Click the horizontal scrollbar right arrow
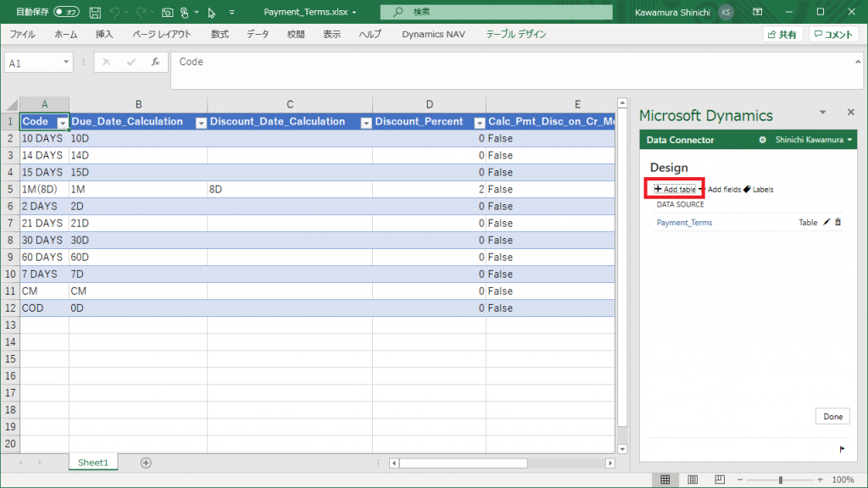The width and height of the screenshot is (868, 488). pyautogui.click(x=610, y=463)
